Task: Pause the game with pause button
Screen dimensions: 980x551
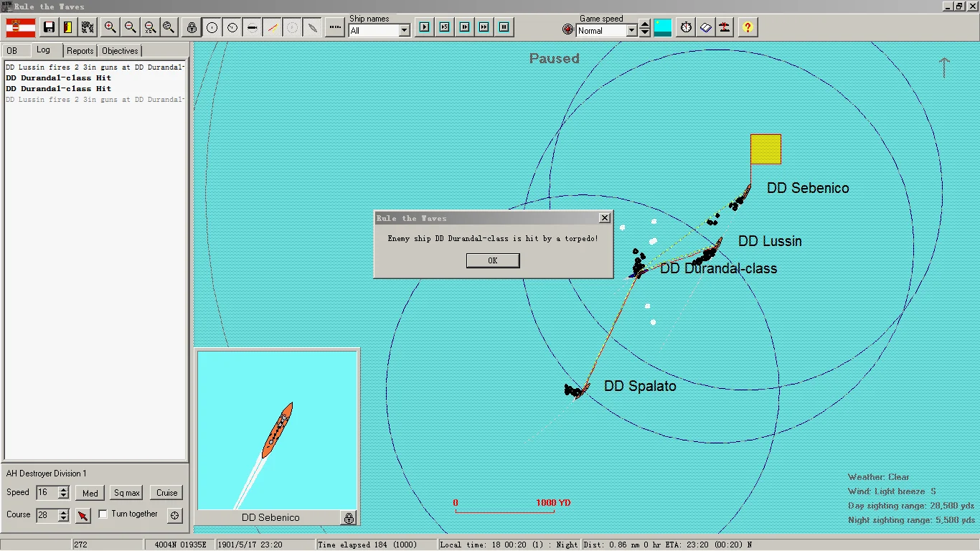Action: 504,27
